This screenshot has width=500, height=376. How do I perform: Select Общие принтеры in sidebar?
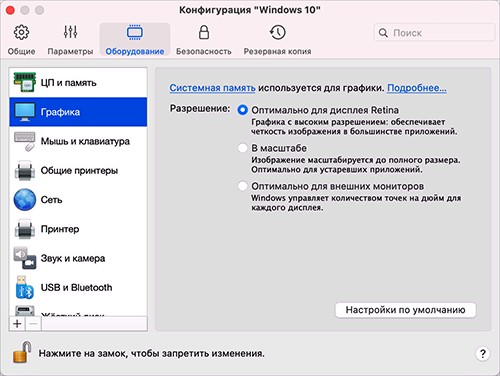78,170
